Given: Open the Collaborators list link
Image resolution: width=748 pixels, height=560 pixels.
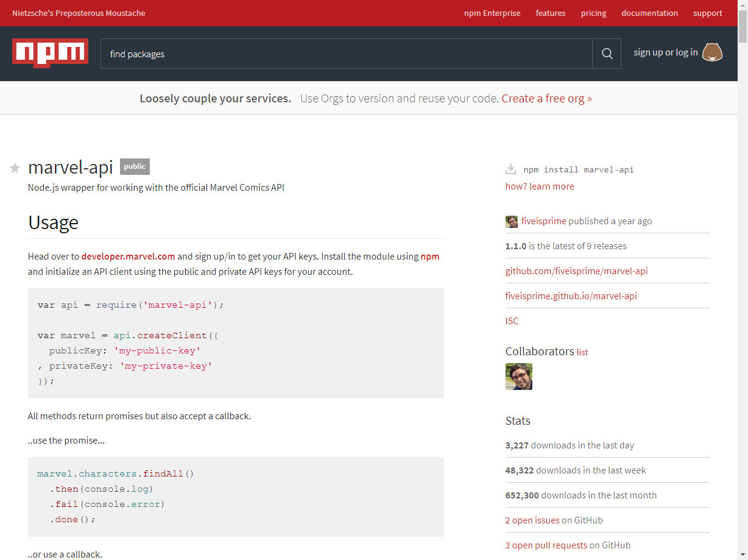Looking at the screenshot, I should (x=582, y=352).
